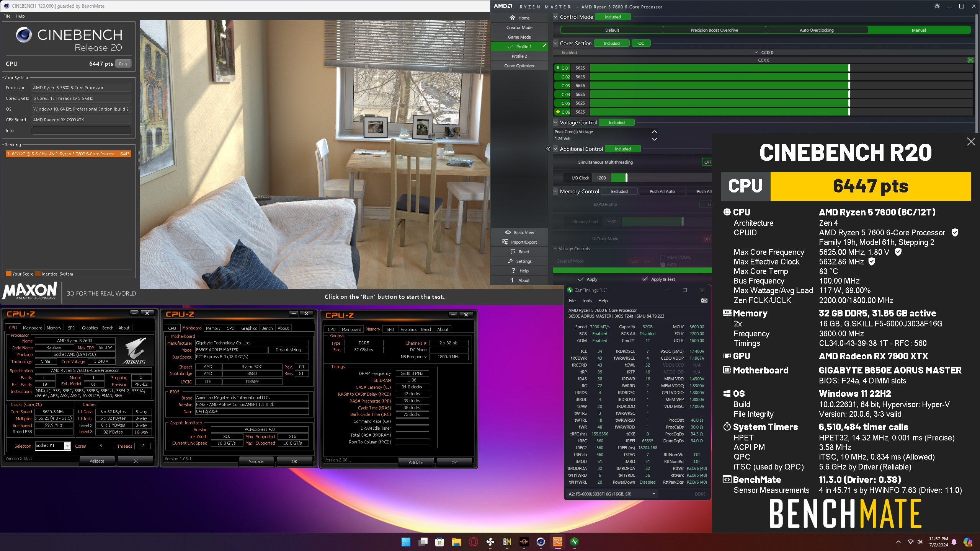Click the I/O Clock slider
Viewport: 980px width, 551px height.
coord(661,178)
